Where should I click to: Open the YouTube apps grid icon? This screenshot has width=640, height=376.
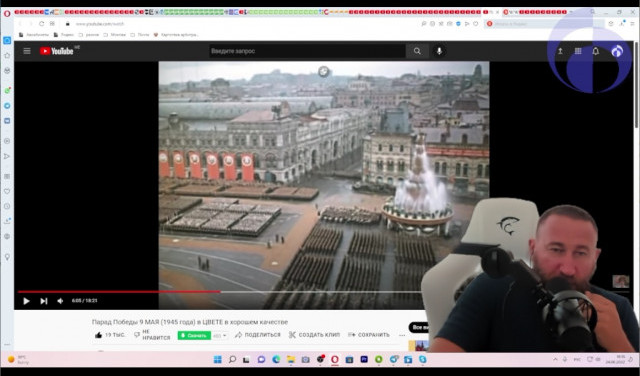point(578,51)
